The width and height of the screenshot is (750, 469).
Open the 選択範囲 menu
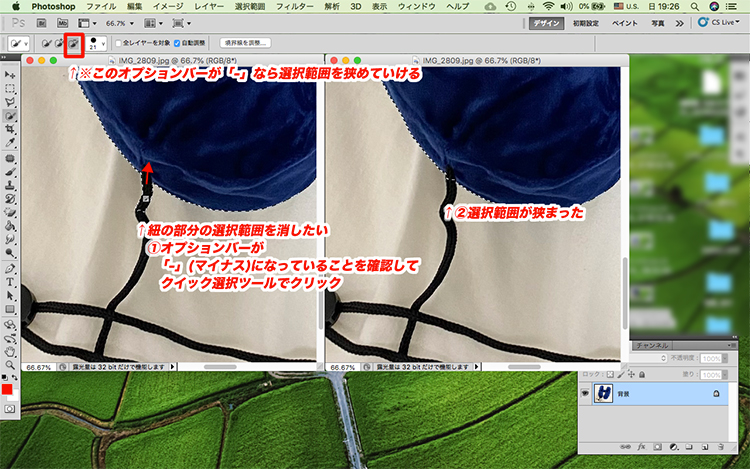(x=250, y=7)
